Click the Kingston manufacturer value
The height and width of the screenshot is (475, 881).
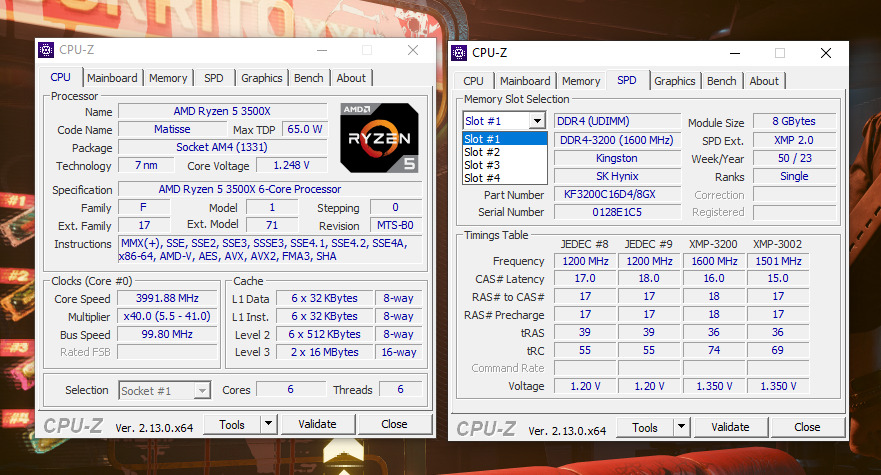tap(617, 159)
